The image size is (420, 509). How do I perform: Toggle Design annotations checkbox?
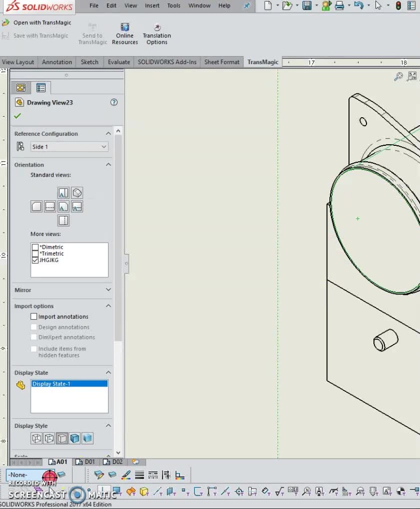34,327
